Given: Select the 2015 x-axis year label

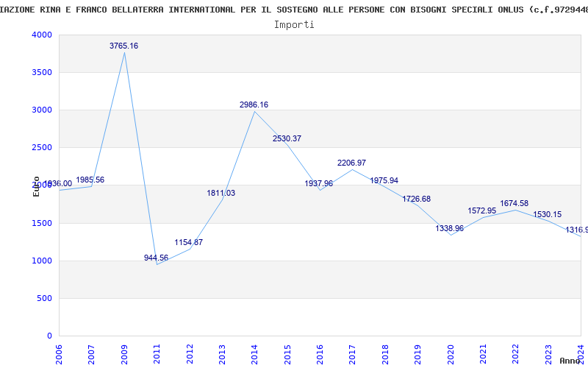Looking at the screenshot, I should click(287, 354).
